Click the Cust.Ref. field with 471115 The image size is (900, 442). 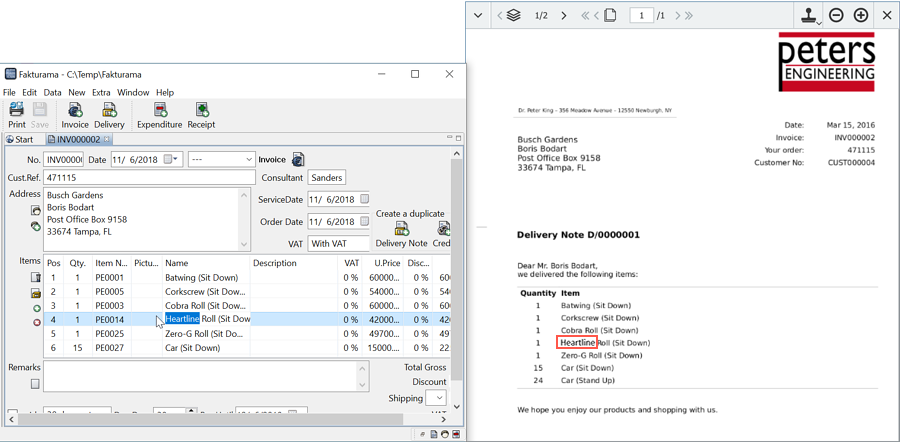tap(143, 177)
